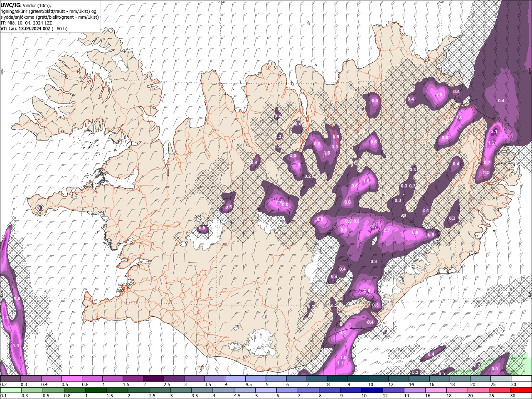The image size is (532, 399).
Task: Click the '1.4' precipitation value at the southwest edge
Action: (x=16, y=346)
